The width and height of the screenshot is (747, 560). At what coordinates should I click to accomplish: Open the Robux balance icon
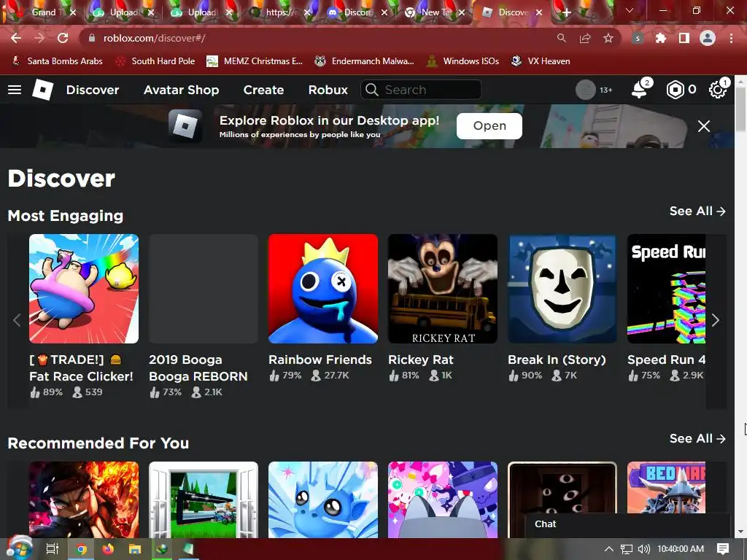[675, 90]
